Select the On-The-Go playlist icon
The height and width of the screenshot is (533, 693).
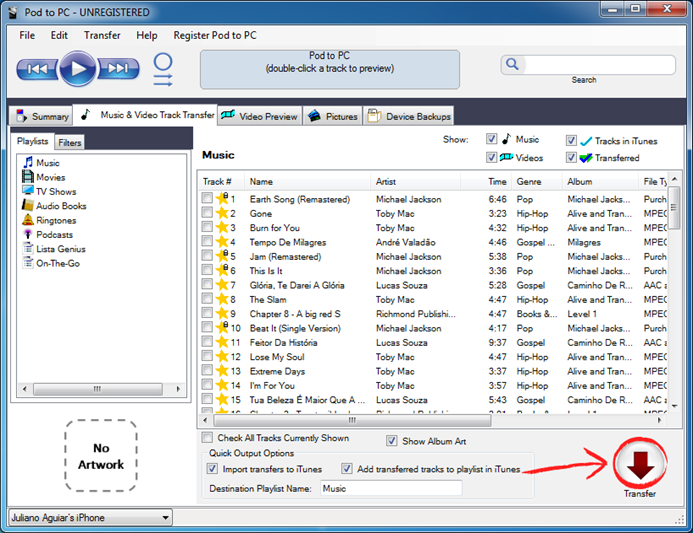click(x=28, y=263)
